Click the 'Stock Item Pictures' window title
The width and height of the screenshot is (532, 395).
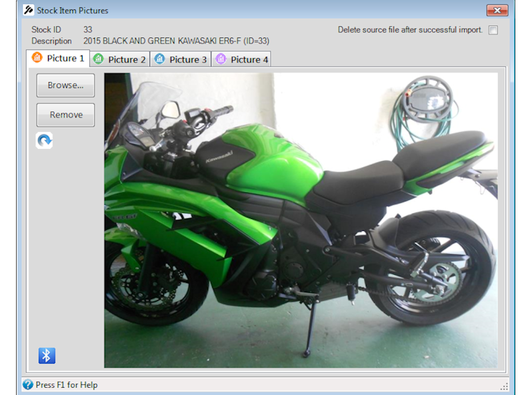point(73,11)
